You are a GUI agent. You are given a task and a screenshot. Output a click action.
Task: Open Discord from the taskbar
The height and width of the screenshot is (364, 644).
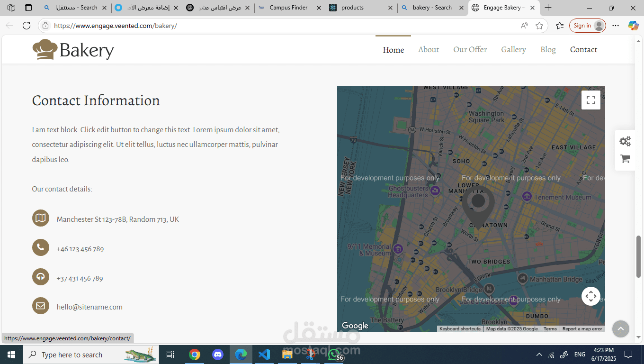tap(218, 355)
